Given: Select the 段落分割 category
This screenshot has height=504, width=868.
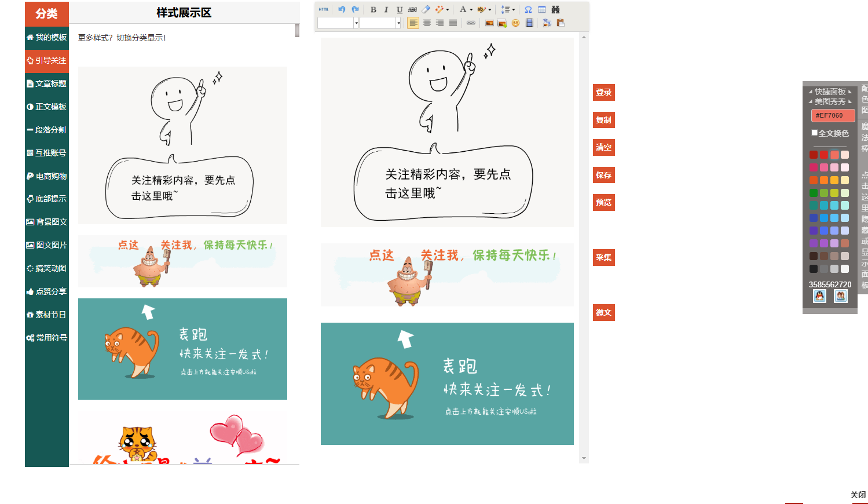Looking at the screenshot, I should click(47, 130).
